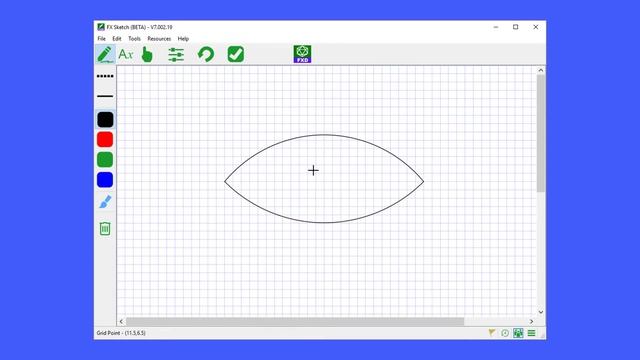Select the pencil drawing tool
This screenshot has height=360, width=640.
pos(105,54)
